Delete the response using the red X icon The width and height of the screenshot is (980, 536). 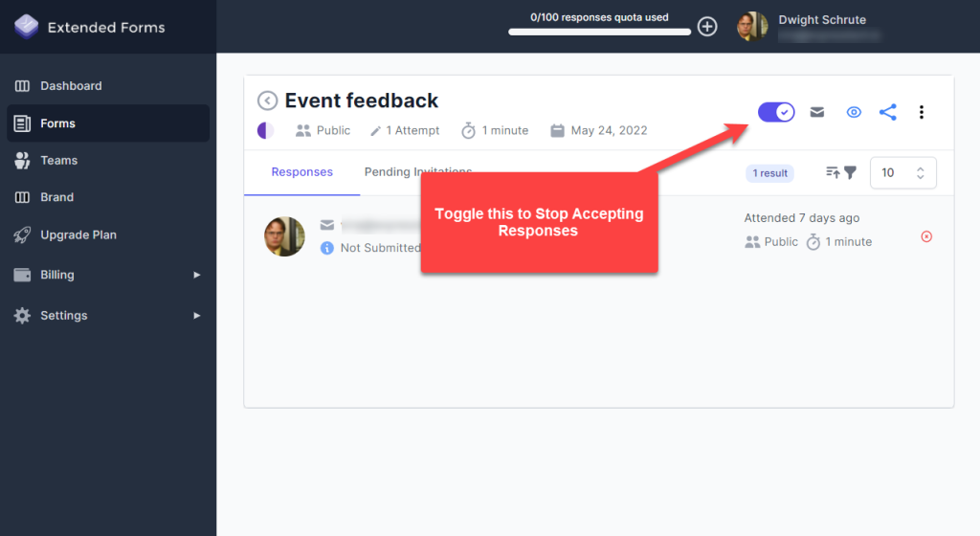coord(926,236)
